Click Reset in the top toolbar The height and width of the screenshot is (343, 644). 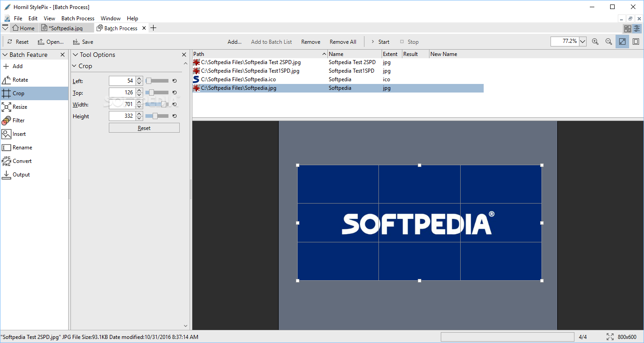[18, 42]
